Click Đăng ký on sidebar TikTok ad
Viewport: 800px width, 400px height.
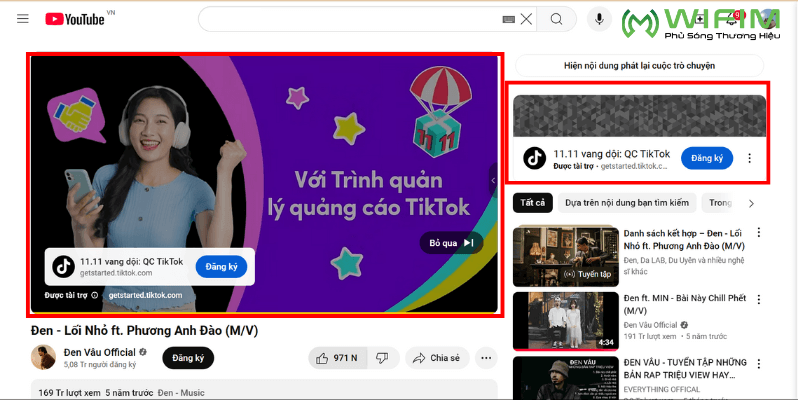point(707,158)
